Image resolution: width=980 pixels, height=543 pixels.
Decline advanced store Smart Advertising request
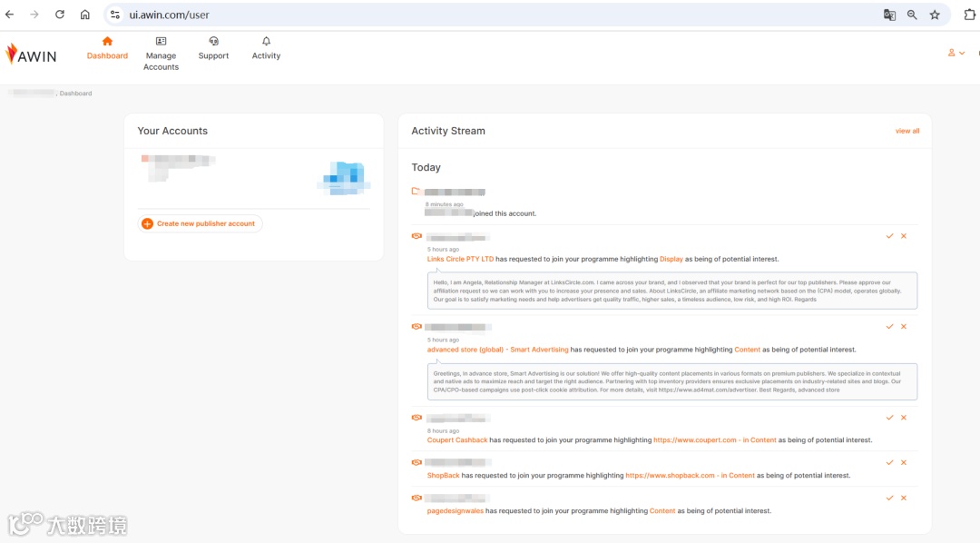[904, 327]
